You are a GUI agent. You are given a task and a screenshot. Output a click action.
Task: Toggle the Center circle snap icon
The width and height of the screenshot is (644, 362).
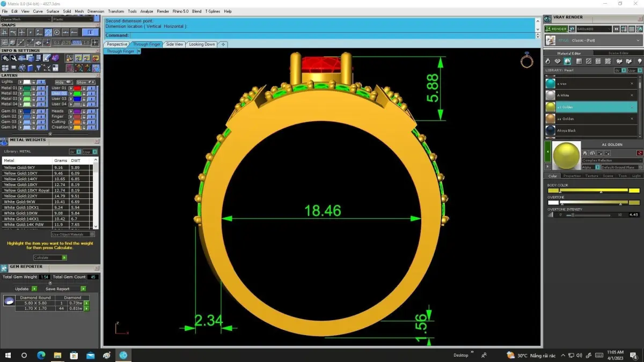[57, 32]
